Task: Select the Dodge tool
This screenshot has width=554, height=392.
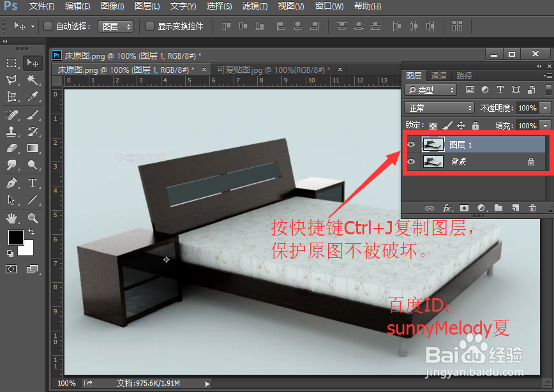Action: (33, 164)
